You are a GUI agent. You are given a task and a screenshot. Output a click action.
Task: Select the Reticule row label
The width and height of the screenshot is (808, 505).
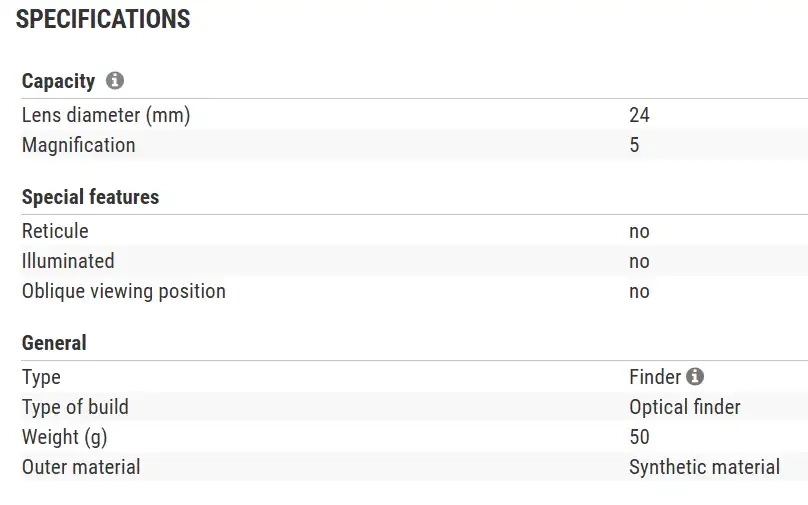55,231
